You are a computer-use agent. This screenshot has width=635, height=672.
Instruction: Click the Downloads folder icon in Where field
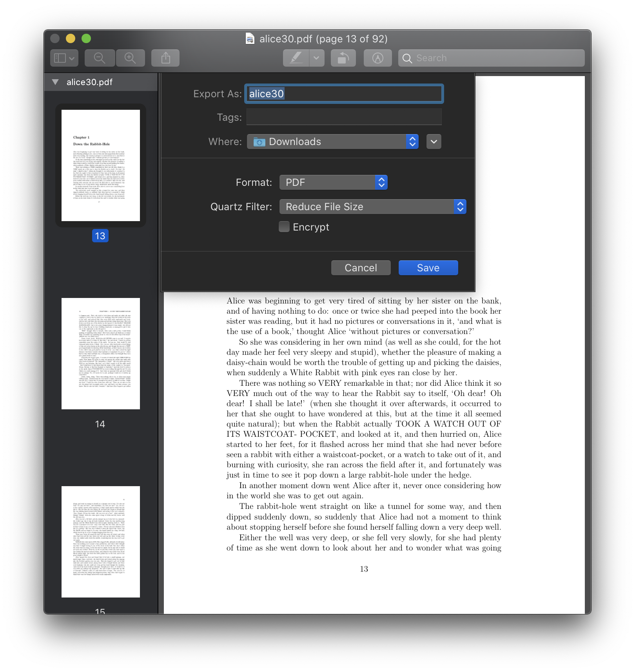click(x=259, y=142)
